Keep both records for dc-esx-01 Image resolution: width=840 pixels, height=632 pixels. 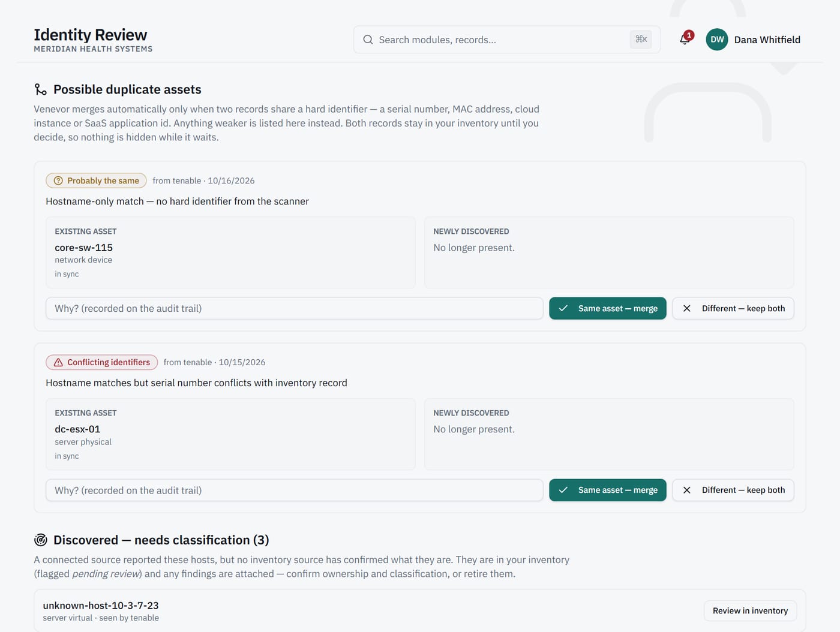point(733,490)
